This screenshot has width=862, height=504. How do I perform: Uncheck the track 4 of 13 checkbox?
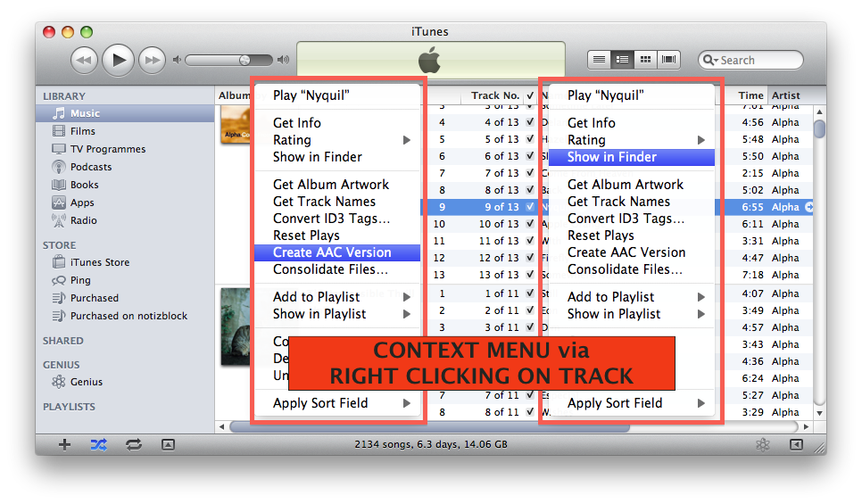click(530, 122)
